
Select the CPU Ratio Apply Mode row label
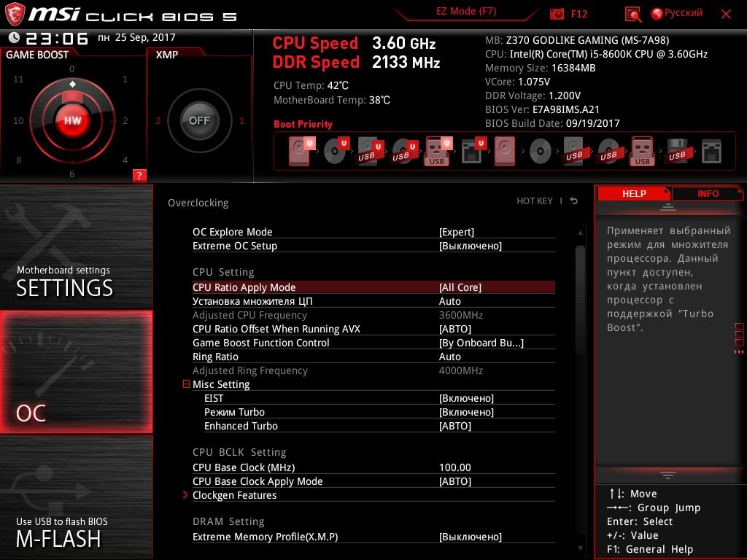pyautogui.click(x=244, y=287)
